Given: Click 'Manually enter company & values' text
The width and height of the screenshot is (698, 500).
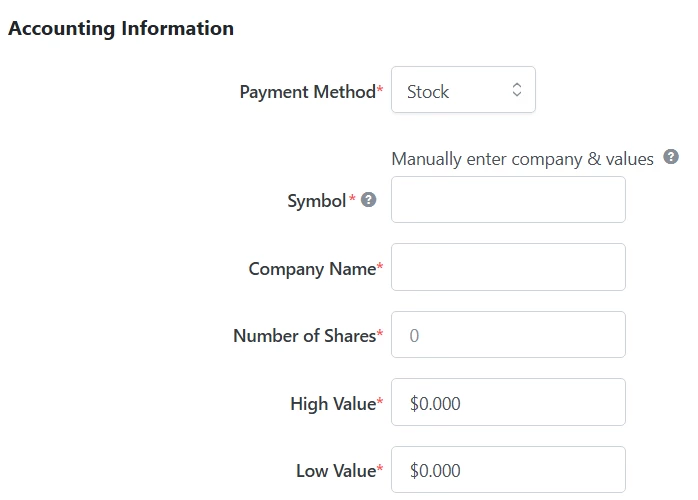Looking at the screenshot, I should coord(522,159).
